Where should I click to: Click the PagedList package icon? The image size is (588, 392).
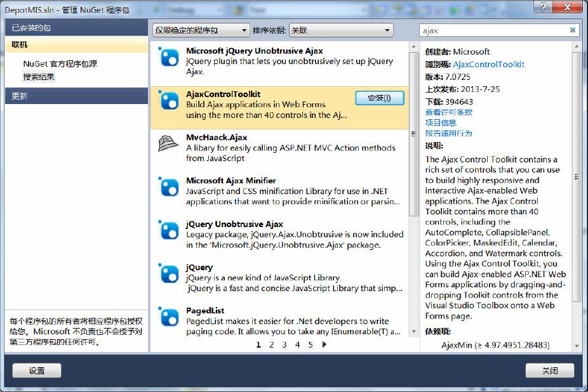[x=168, y=317]
